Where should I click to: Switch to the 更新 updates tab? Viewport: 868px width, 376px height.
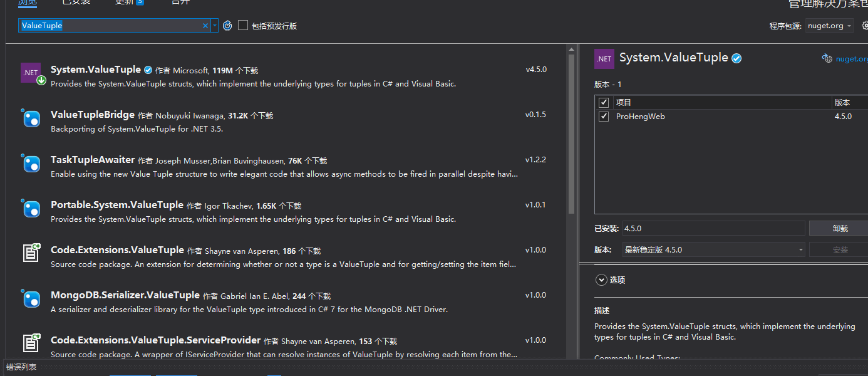(128, 2)
